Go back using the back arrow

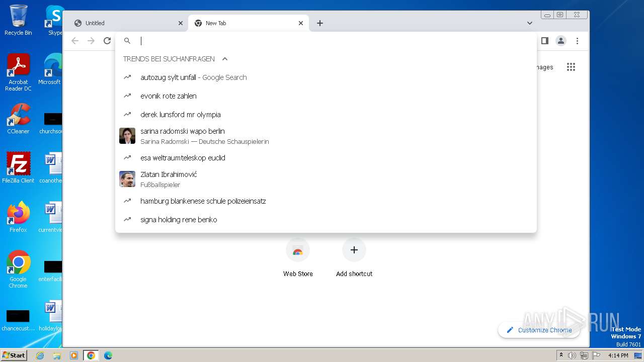[x=75, y=41]
